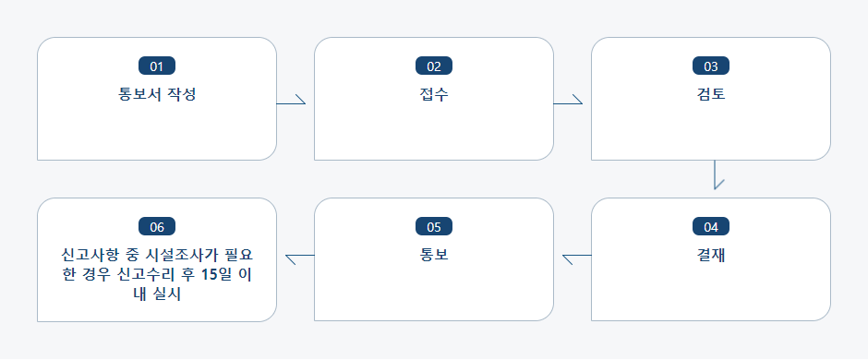Select the 통보 step title
Image resolution: width=868 pixels, height=360 pixels.
click(434, 256)
